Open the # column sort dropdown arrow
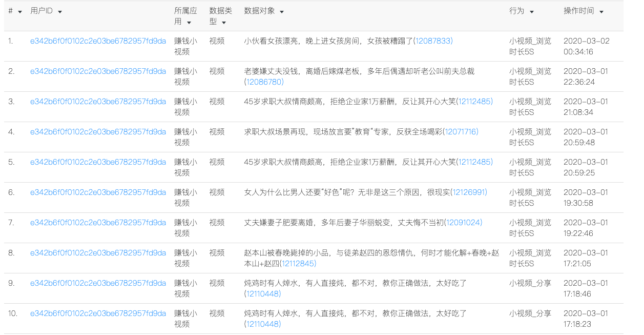The height and width of the screenshot is (335, 644). [x=20, y=12]
